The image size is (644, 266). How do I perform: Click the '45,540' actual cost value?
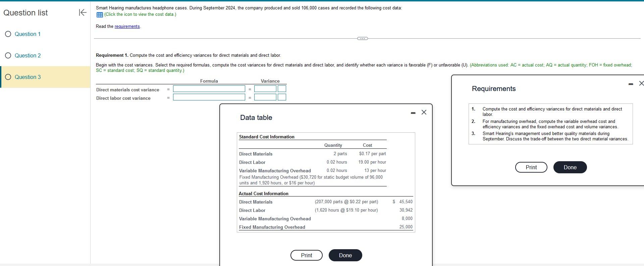tap(406, 202)
